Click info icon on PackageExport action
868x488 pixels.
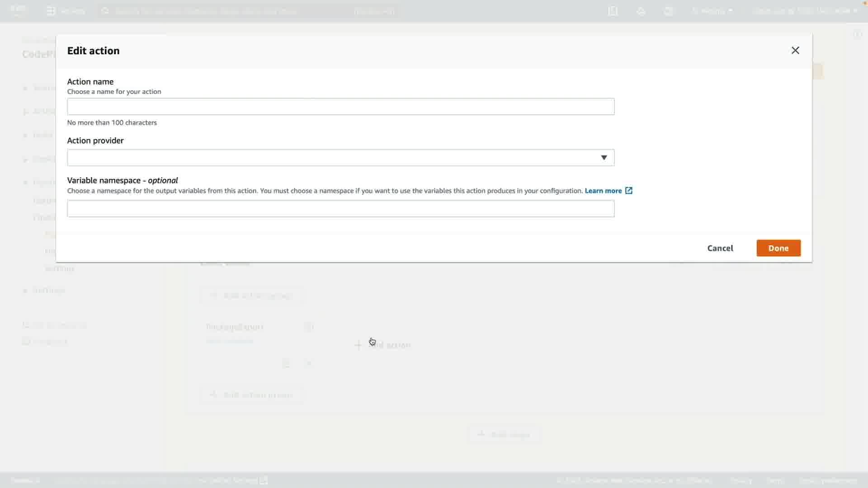point(309,327)
